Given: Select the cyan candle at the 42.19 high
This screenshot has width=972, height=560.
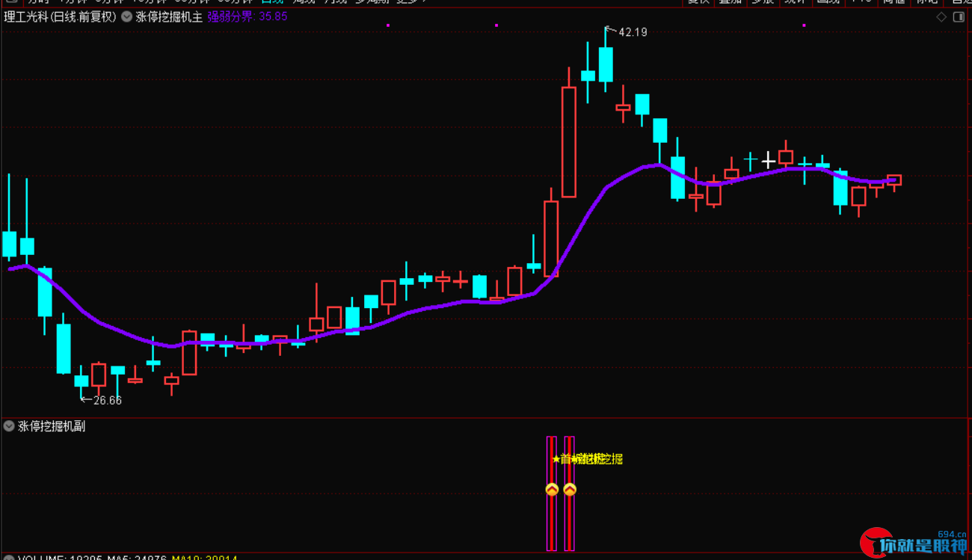Looking at the screenshot, I should (x=606, y=64).
